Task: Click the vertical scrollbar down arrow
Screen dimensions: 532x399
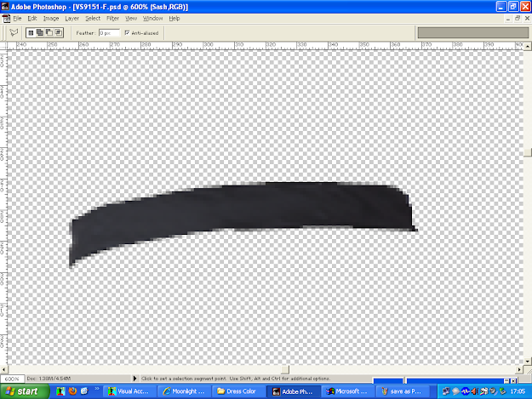Action: pos(528,362)
